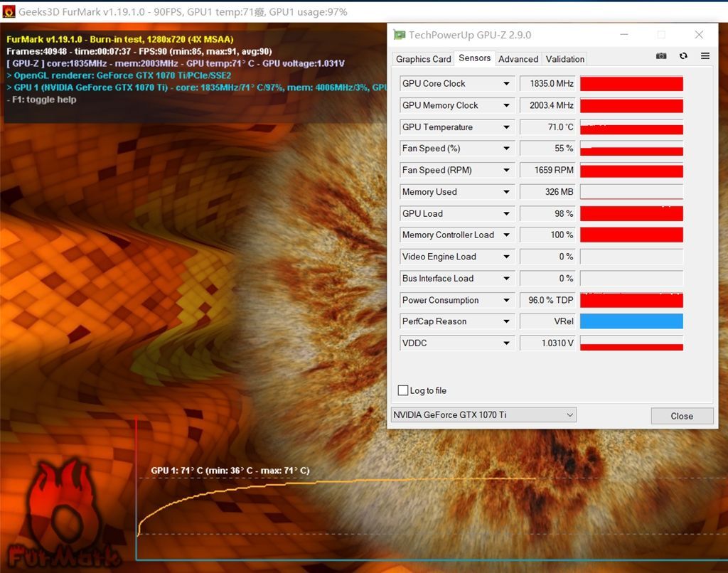Open the Advanced tab

pos(518,59)
